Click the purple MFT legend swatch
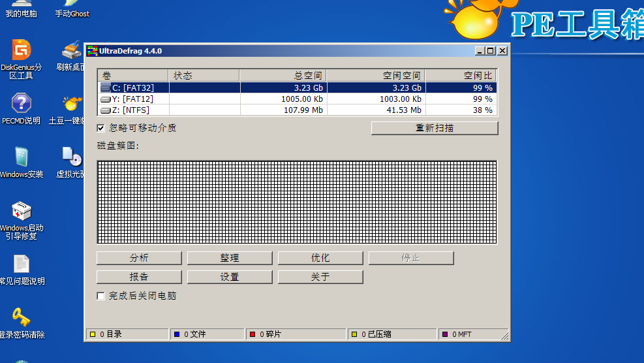Image resolution: width=644 pixels, height=363 pixels. [x=445, y=334]
